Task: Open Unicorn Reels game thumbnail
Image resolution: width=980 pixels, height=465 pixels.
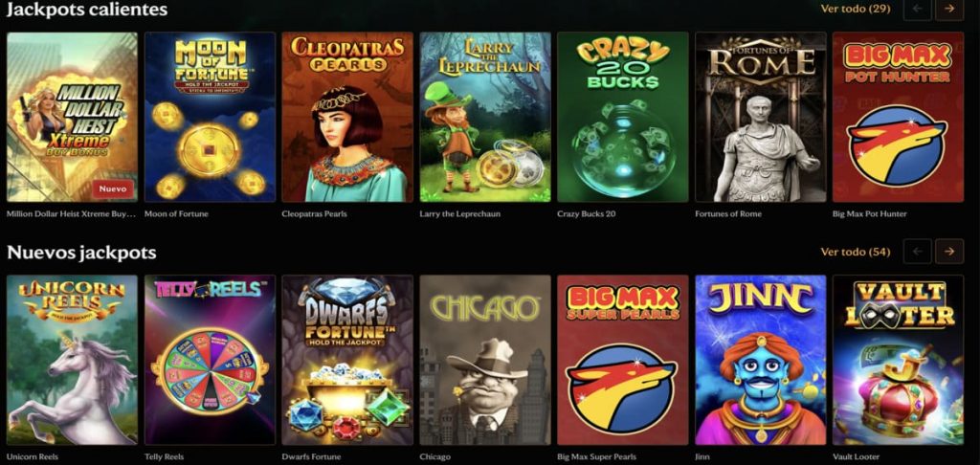Action: pyautogui.click(x=72, y=360)
